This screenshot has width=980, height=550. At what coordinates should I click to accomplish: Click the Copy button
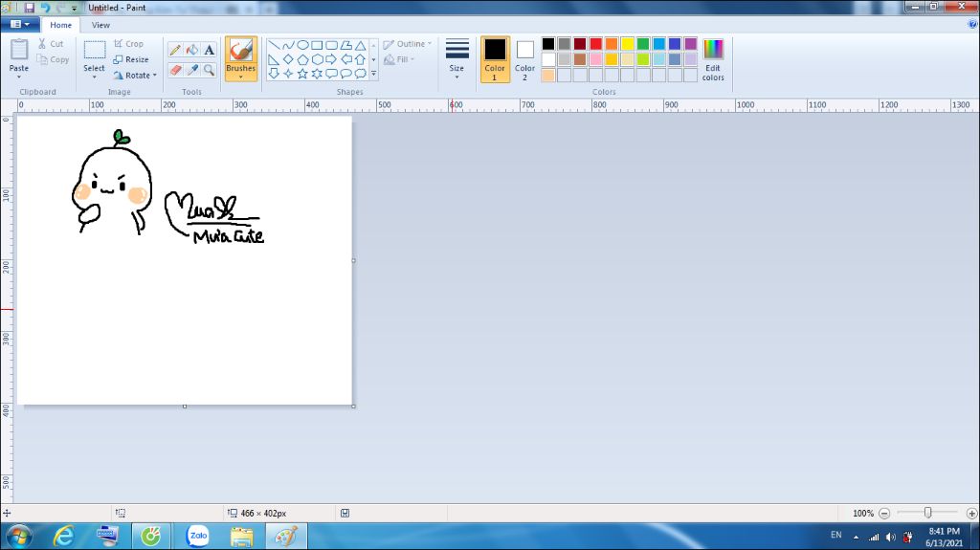tap(53, 59)
